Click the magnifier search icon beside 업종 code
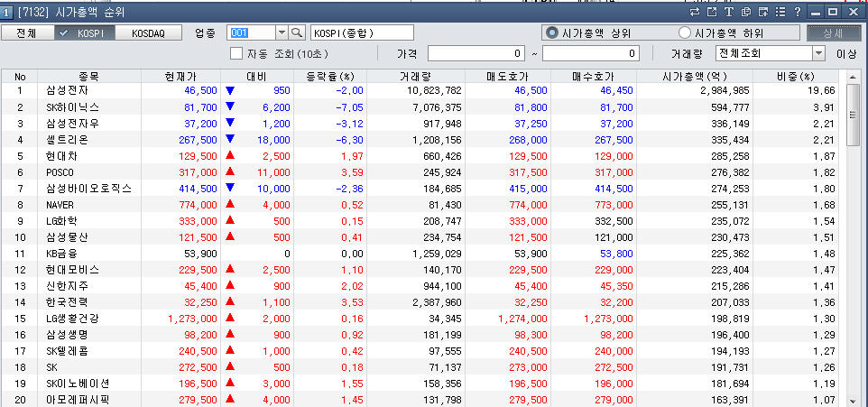Image resolution: width=868 pixels, height=407 pixels. coord(298,32)
